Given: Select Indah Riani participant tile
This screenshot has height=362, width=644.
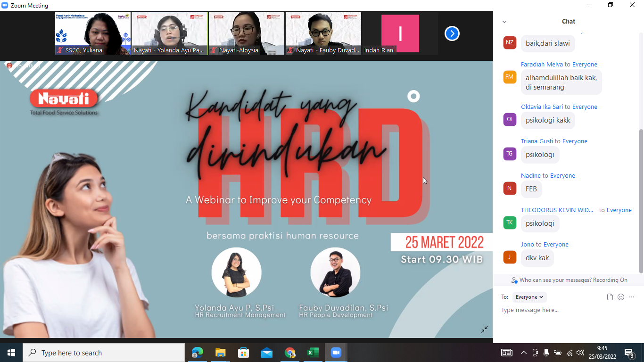Looking at the screenshot, I should click(x=400, y=33).
